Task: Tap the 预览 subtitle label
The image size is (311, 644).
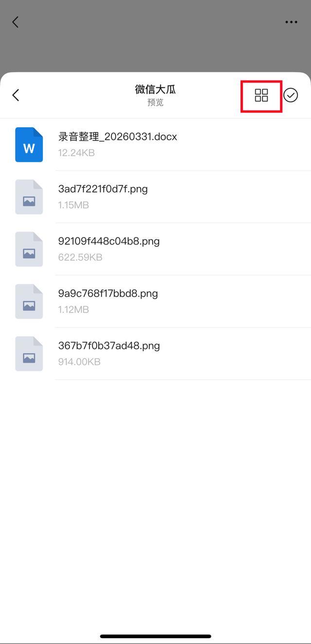Action: coord(155,102)
